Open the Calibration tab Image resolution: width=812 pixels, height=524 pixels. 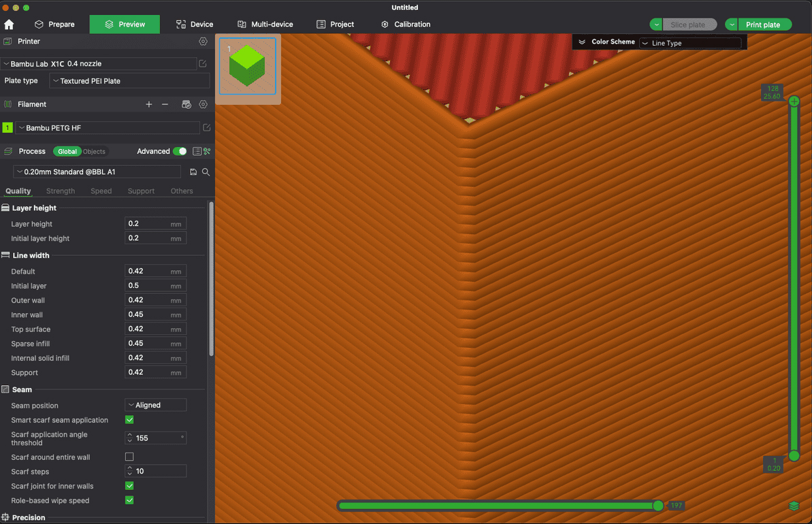tap(405, 24)
